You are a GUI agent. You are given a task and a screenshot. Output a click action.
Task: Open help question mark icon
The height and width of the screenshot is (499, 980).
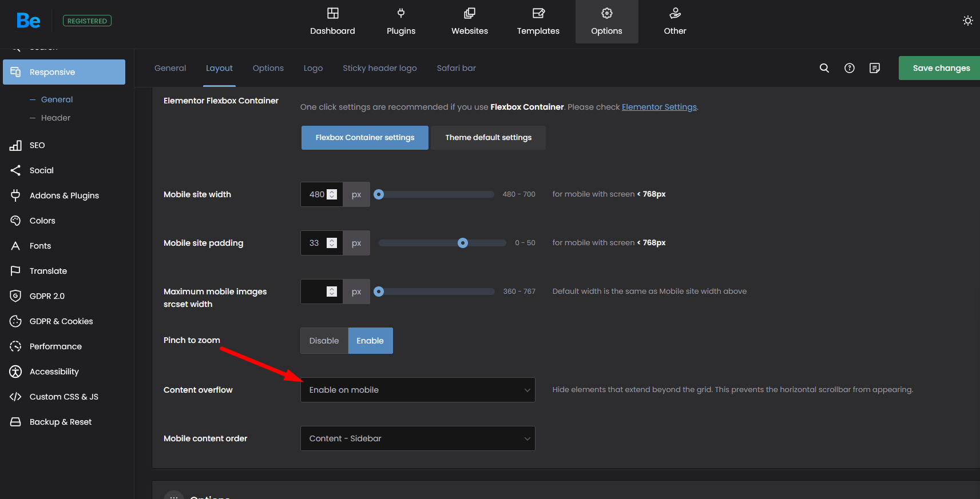(850, 68)
